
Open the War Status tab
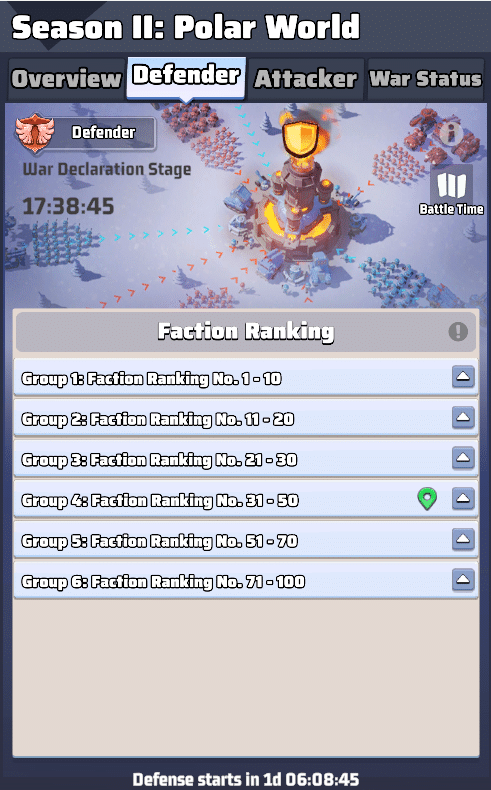(x=426, y=79)
